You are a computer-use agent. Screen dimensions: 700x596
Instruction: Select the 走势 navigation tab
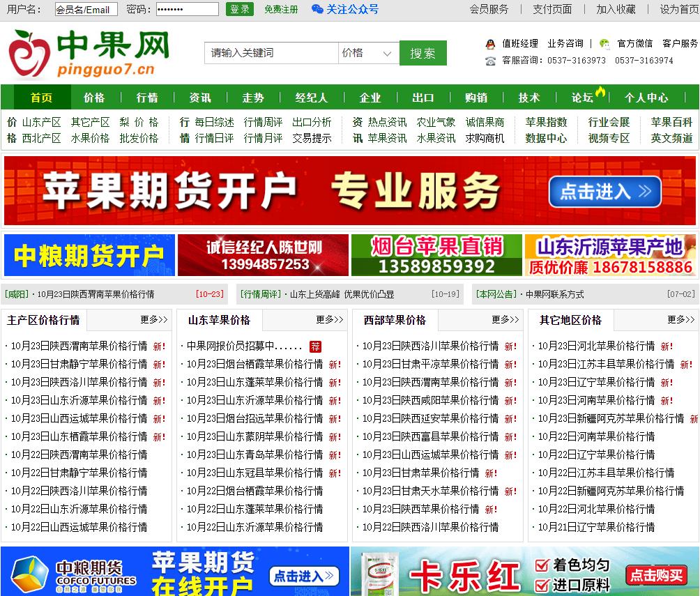253,98
